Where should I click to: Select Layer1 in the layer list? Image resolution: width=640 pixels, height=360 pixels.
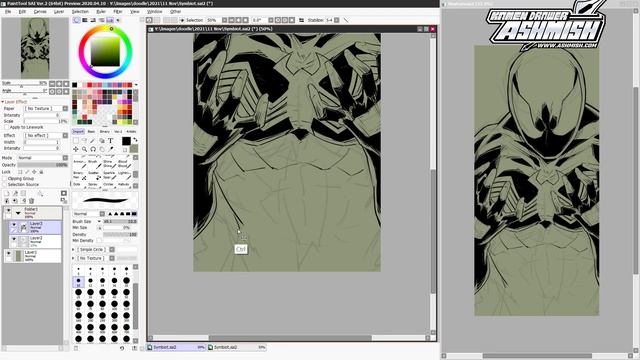point(33,256)
